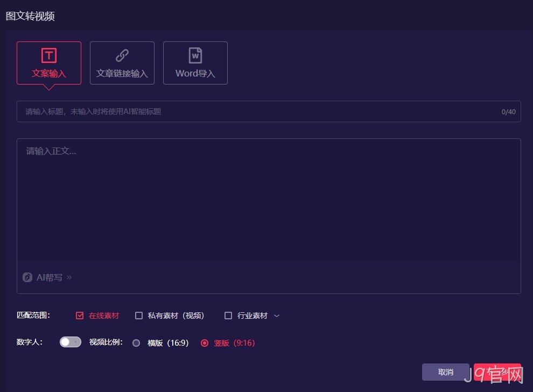Image resolution: width=533 pixels, height=392 pixels.
Task: Toggle the 数字人 switch
Action: pyautogui.click(x=71, y=342)
